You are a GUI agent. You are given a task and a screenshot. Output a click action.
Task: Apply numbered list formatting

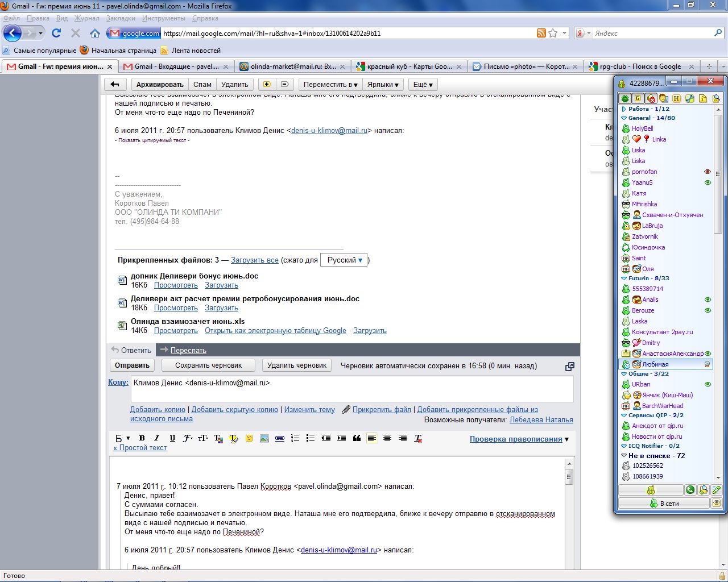point(295,438)
